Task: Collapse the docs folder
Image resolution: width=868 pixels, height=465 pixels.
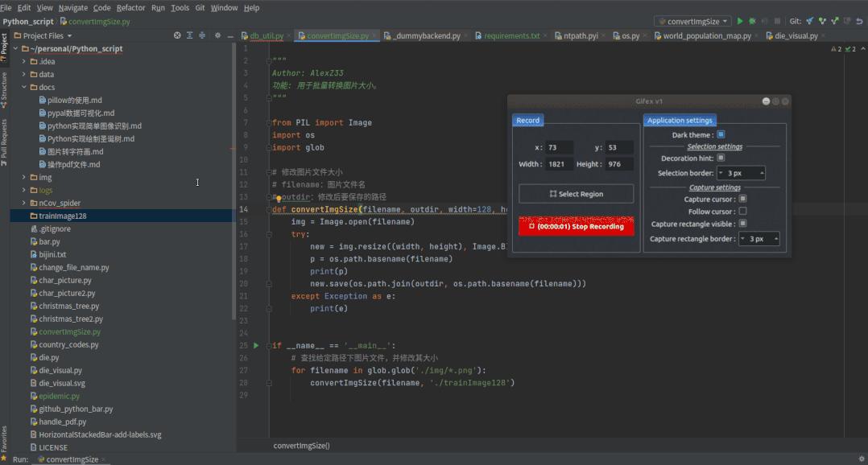Action: (24, 87)
